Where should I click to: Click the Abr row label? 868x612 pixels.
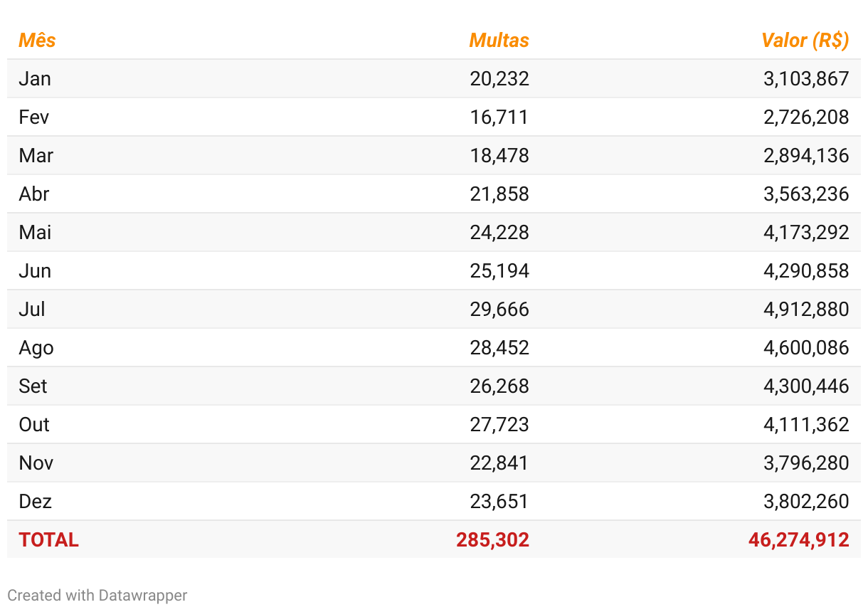[x=34, y=194]
